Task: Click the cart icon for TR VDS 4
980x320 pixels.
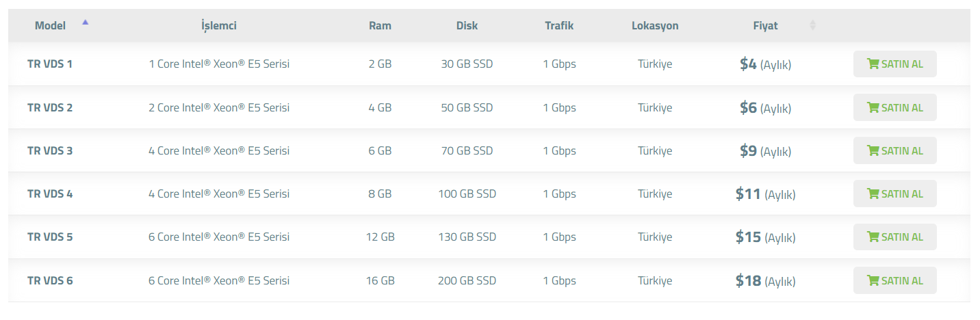Action: point(873,194)
